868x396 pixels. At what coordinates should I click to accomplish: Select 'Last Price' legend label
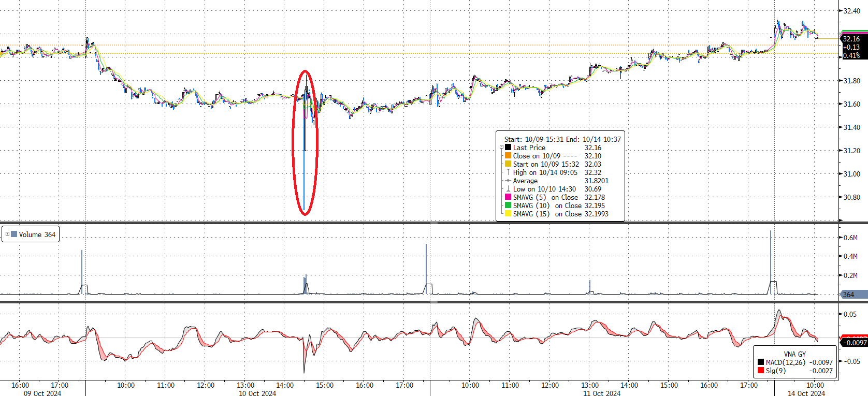[x=529, y=148]
